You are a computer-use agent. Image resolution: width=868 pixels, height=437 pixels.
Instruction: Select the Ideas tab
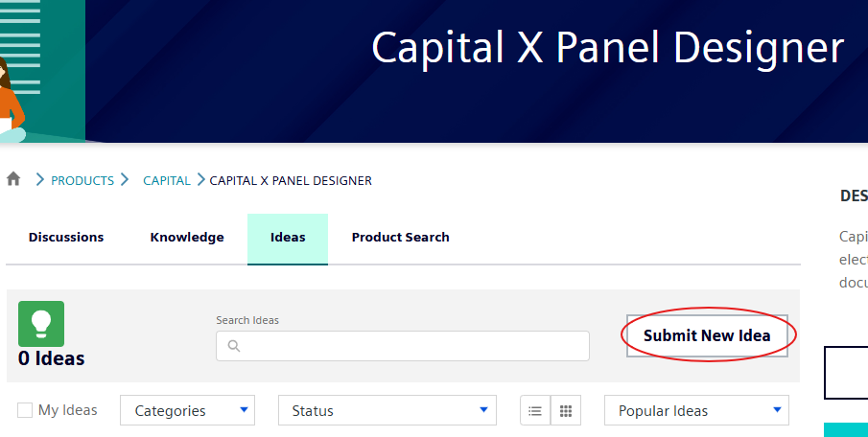(288, 238)
